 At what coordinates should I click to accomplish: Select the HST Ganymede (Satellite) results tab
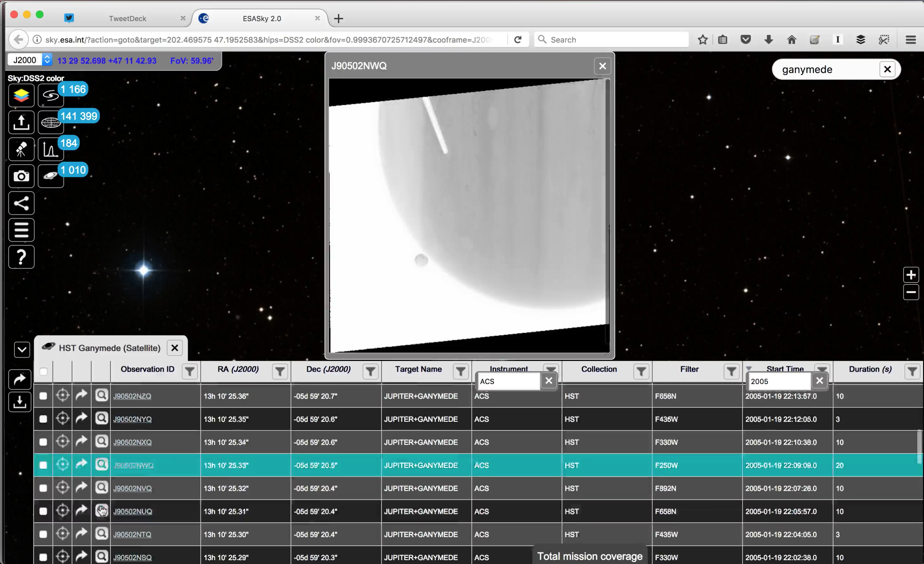tap(109, 348)
